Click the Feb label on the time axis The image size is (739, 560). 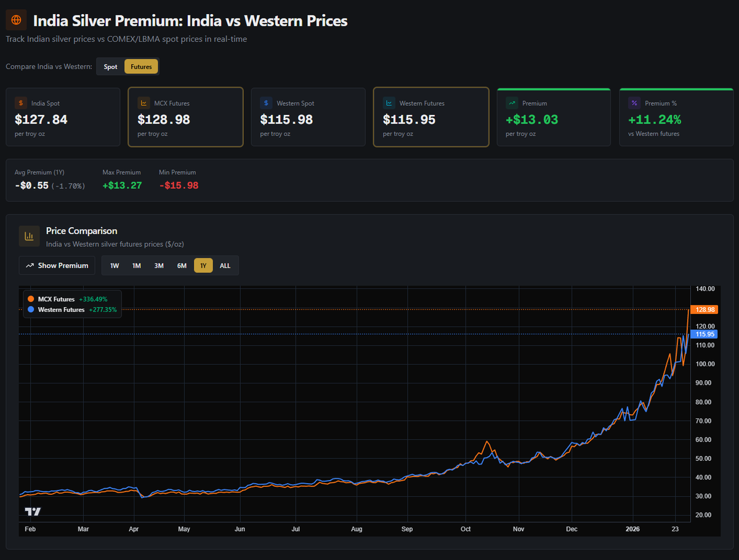click(30, 529)
